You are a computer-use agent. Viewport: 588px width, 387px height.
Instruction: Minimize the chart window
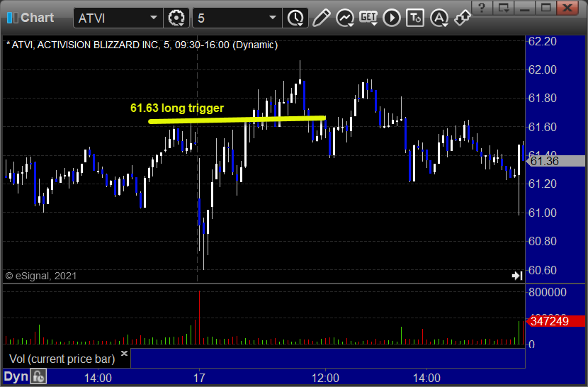(x=525, y=8)
